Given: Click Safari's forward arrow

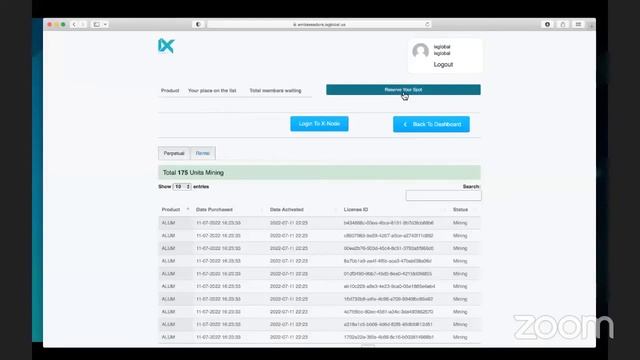Looking at the screenshot, I should point(83,24).
